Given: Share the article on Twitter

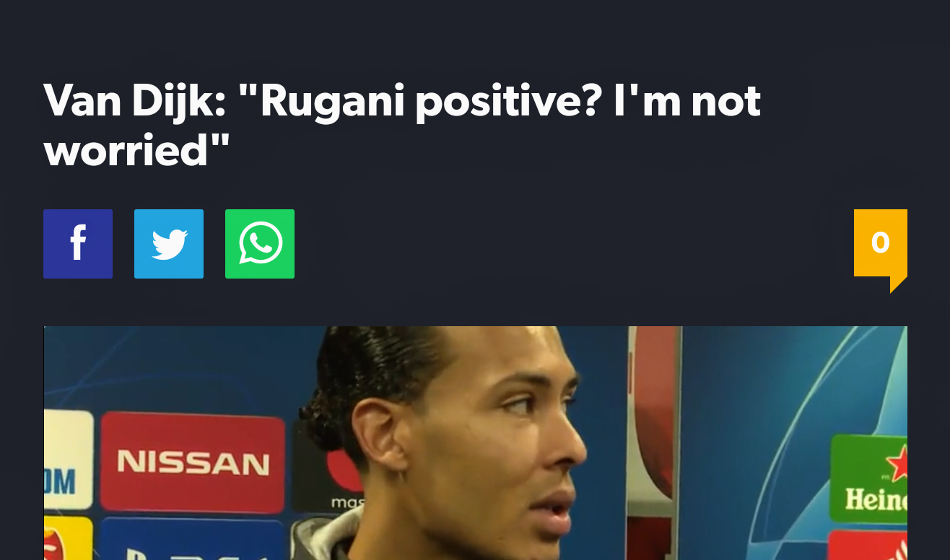Looking at the screenshot, I should coord(169,244).
